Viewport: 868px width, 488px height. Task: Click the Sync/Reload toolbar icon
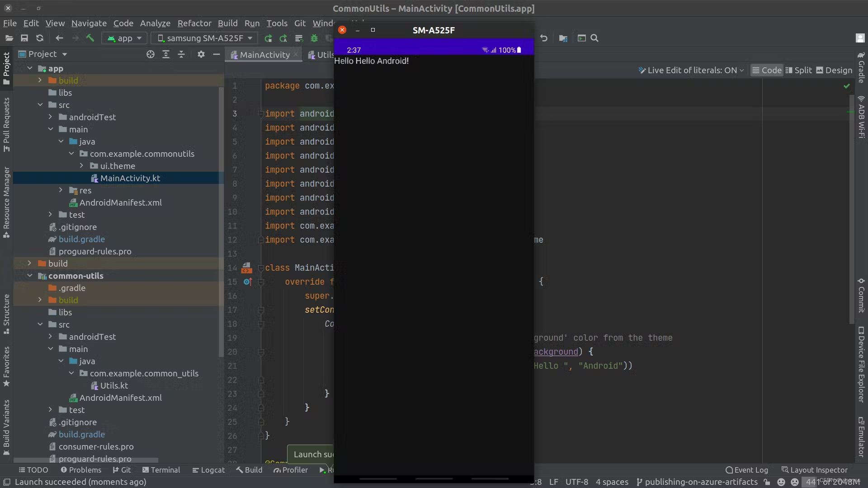pyautogui.click(x=40, y=38)
